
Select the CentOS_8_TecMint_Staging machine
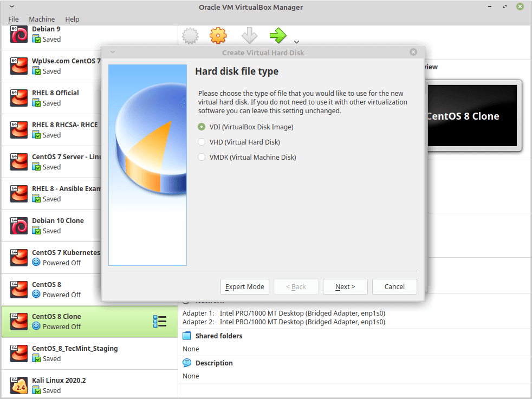coord(89,354)
